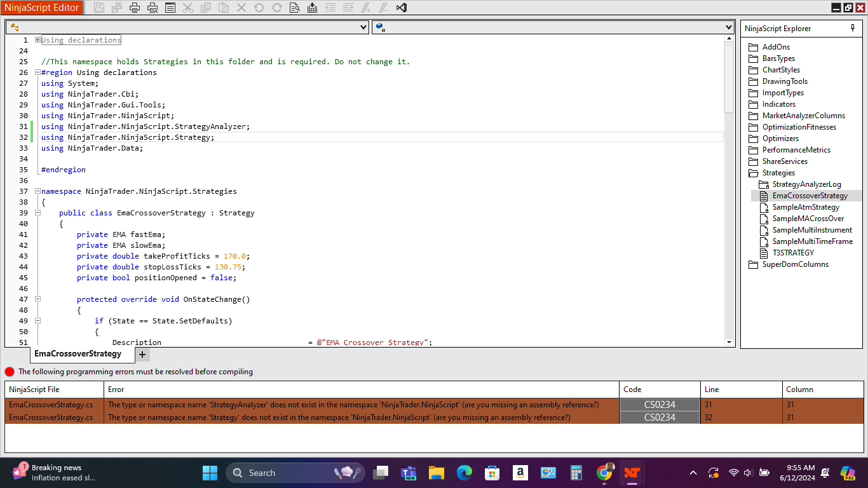Print the current script
The image size is (868, 488).
click(135, 8)
